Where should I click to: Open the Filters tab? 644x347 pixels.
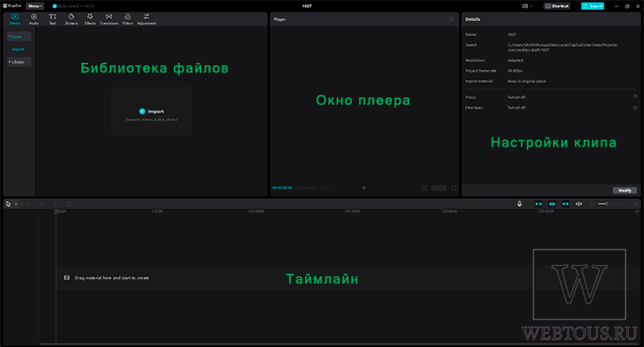click(x=128, y=19)
